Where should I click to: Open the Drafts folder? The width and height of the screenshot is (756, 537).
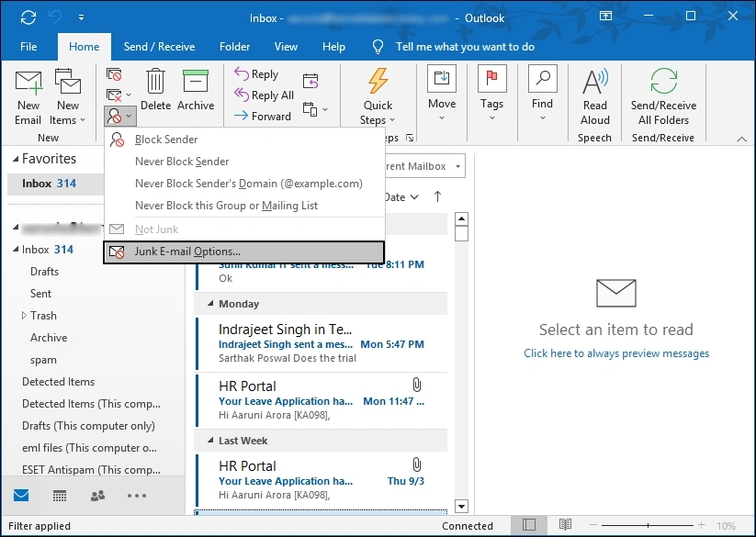(44, 272)
